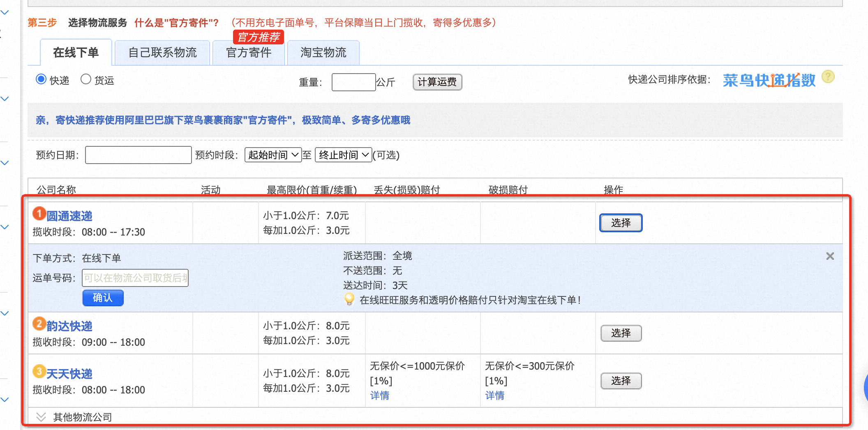Image resolution: width=868 pixels, height=430 pixels.
Task: Click the rank 3 badge for 天天快递
Action: [x=39, y=371]
